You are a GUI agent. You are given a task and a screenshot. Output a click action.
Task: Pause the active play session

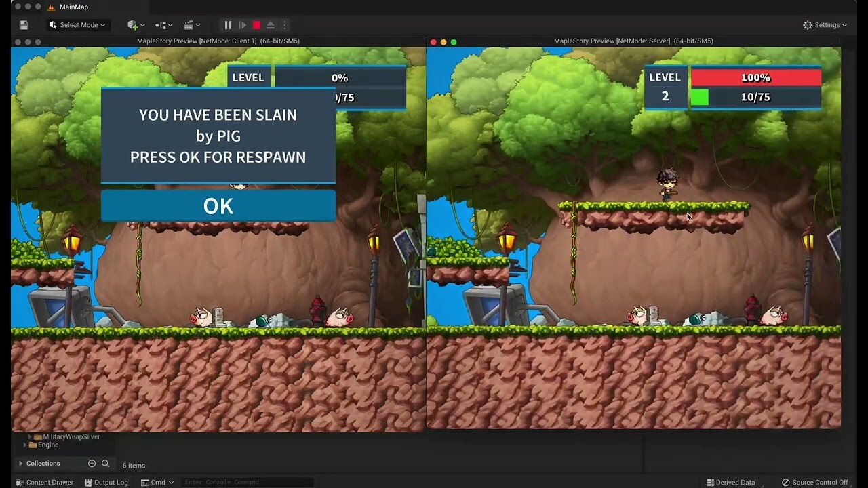click(x=228, y=25)
